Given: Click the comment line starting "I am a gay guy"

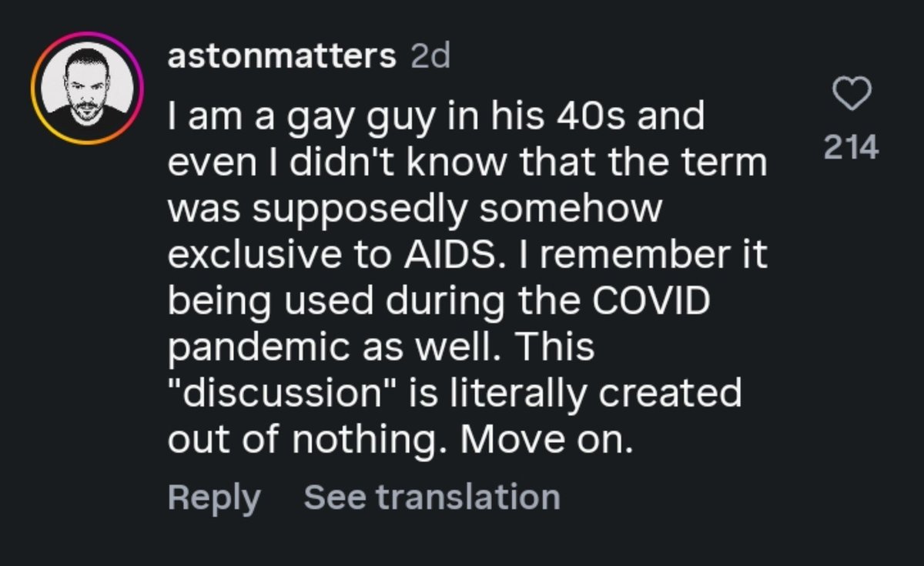Looking at the screenshot, I should click(x=436, y=119).
